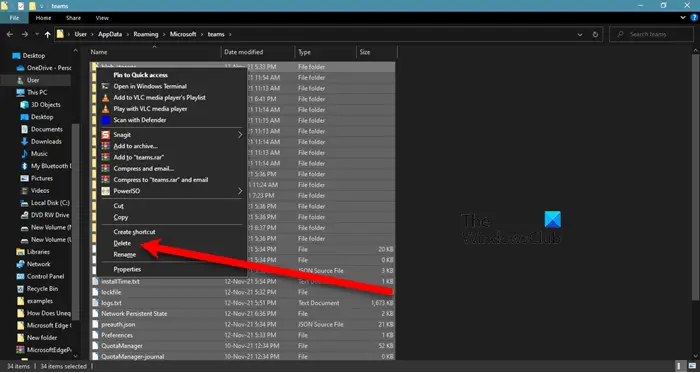This screenshot has width=700, height=373.
Task: Sort by the Type column header
Action: tap(325, 52)
